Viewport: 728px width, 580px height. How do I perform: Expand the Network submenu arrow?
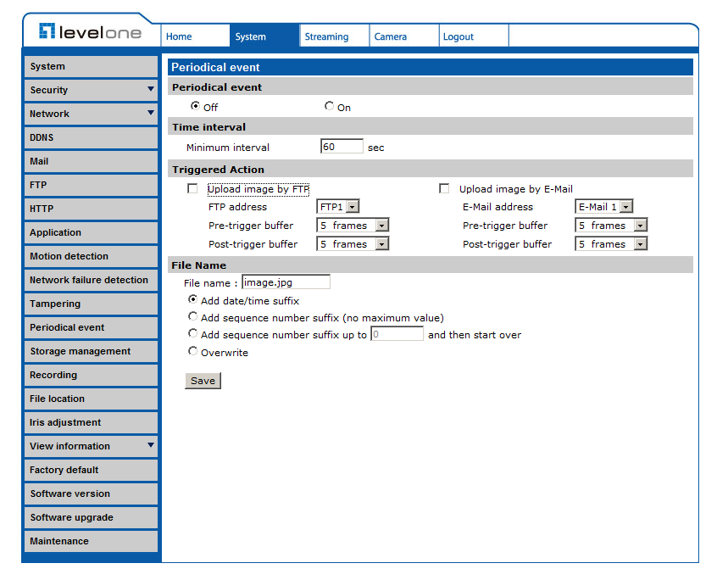150,113
